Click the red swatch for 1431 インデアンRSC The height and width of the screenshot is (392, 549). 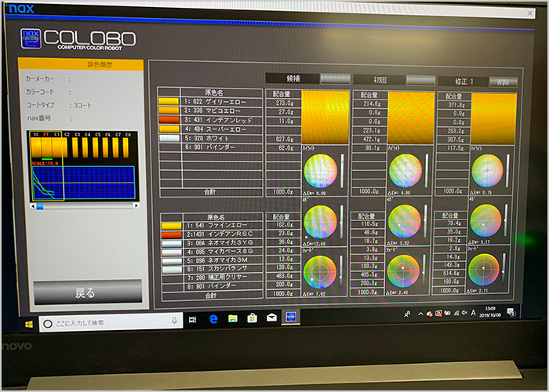pos(172,234)
